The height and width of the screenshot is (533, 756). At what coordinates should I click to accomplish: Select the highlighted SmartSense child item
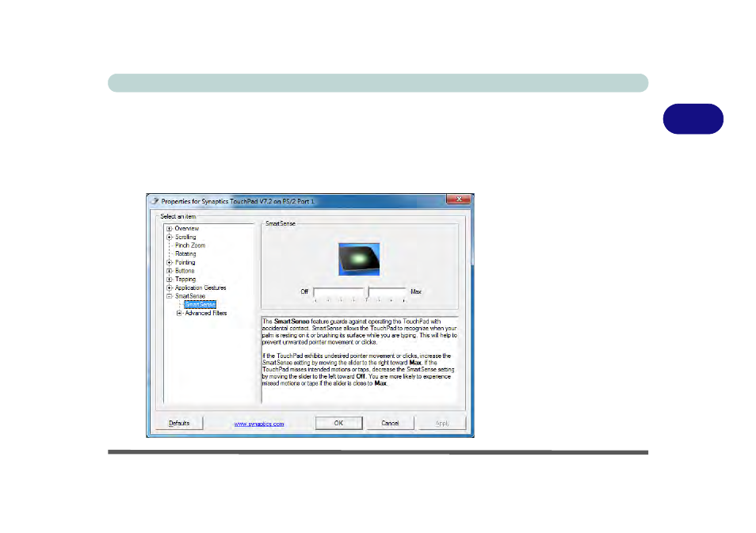click(200, 305)
